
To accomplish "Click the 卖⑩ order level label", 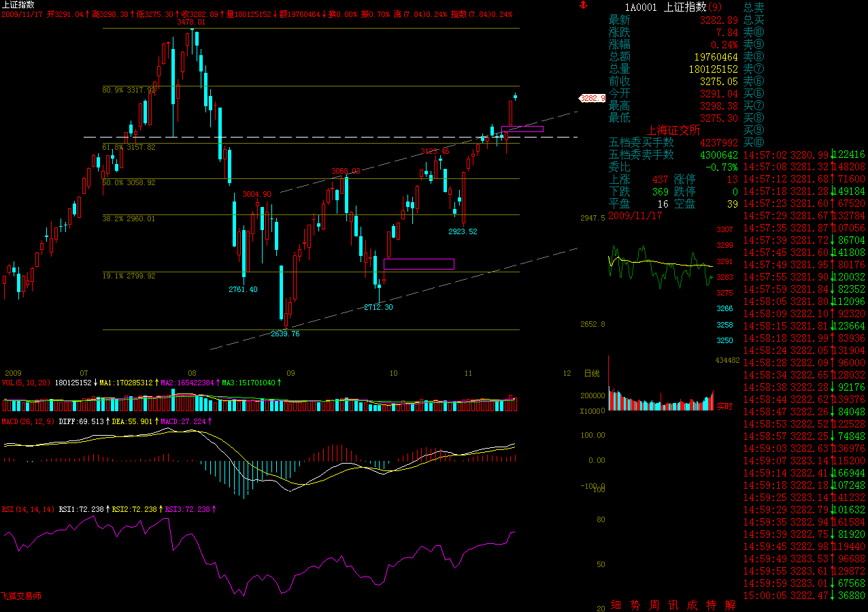I will pyautogui.click(x=754, y=33).
